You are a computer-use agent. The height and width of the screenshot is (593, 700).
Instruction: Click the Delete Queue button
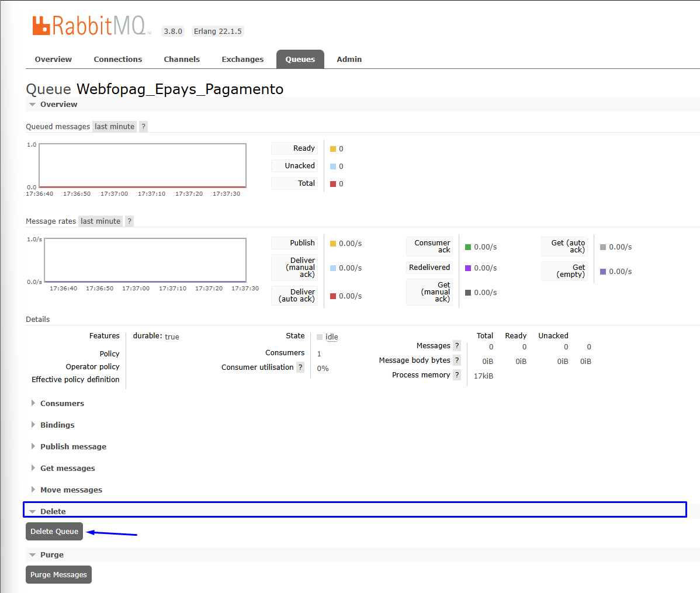click(x=54, y=532)
